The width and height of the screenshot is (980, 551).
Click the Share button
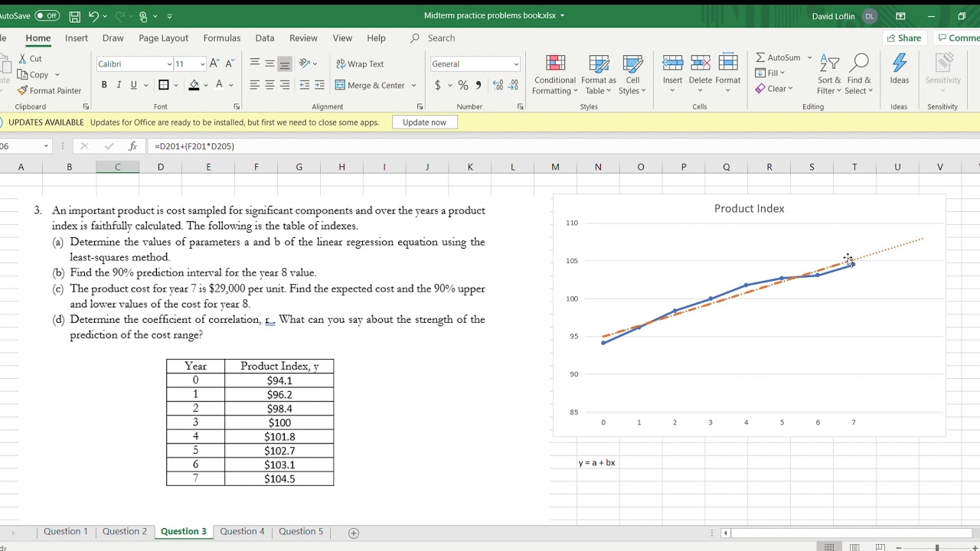click(x=903, y=37)
